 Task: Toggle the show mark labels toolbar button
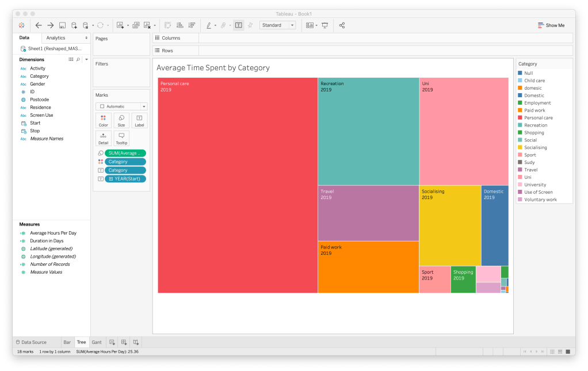pos(239,25)
